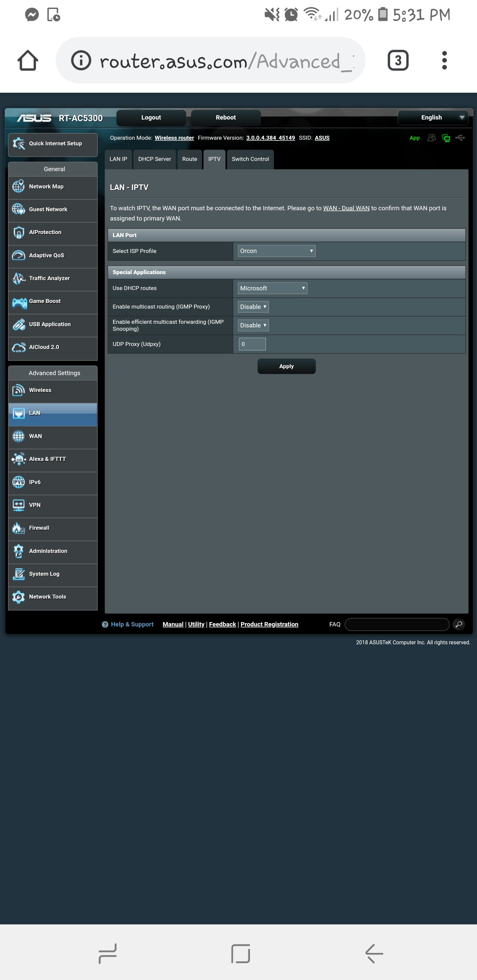Open the Wireless router operation mode link

click(174, 138)
